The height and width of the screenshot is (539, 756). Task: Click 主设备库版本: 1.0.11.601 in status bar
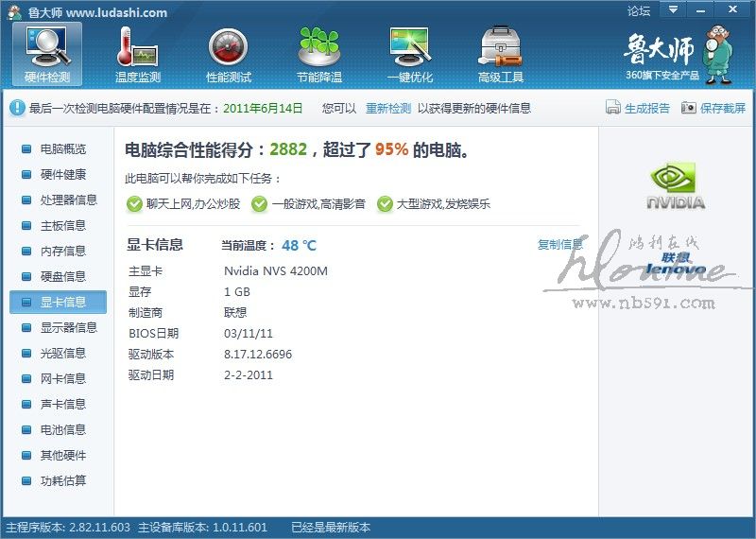click(x=202, y=528)
